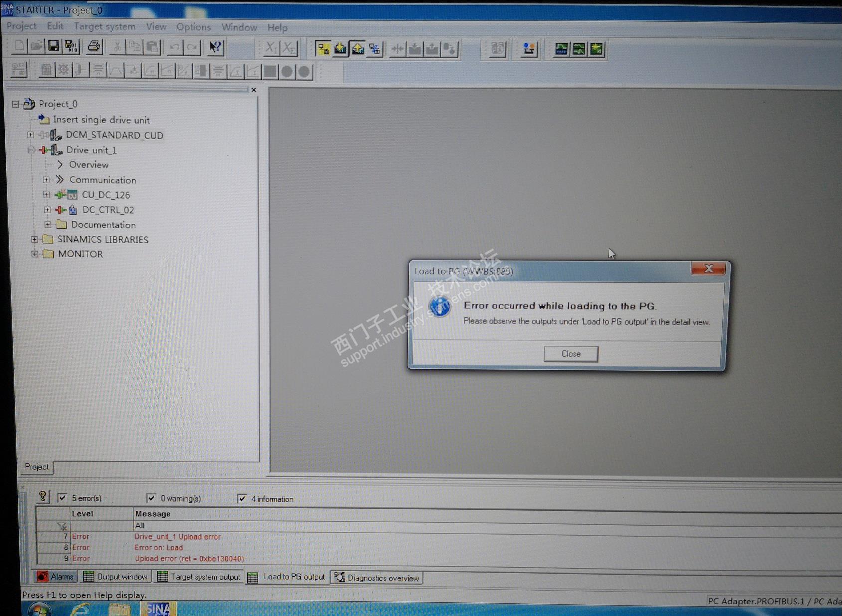This screenshot has width=842, height=616.
Task: Open the View menu
Action: coord(156,27)
